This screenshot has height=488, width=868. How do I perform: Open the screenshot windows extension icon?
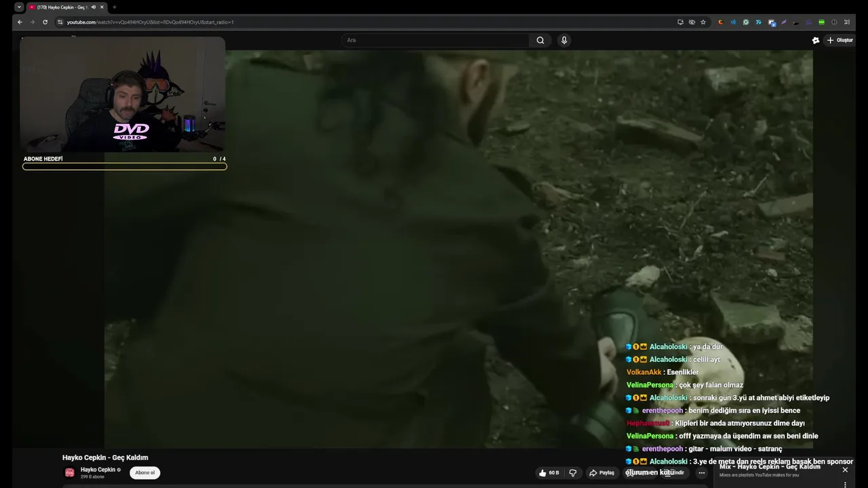(x=772, y=22)
